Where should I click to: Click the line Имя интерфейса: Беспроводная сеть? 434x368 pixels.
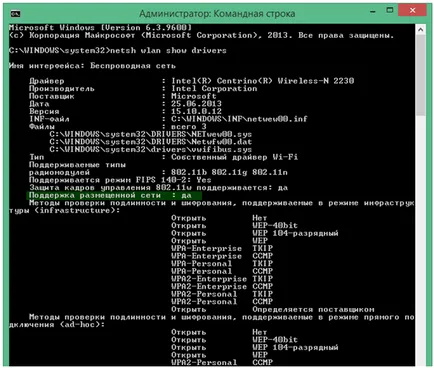pyautogui.click(x=92, y=66)
